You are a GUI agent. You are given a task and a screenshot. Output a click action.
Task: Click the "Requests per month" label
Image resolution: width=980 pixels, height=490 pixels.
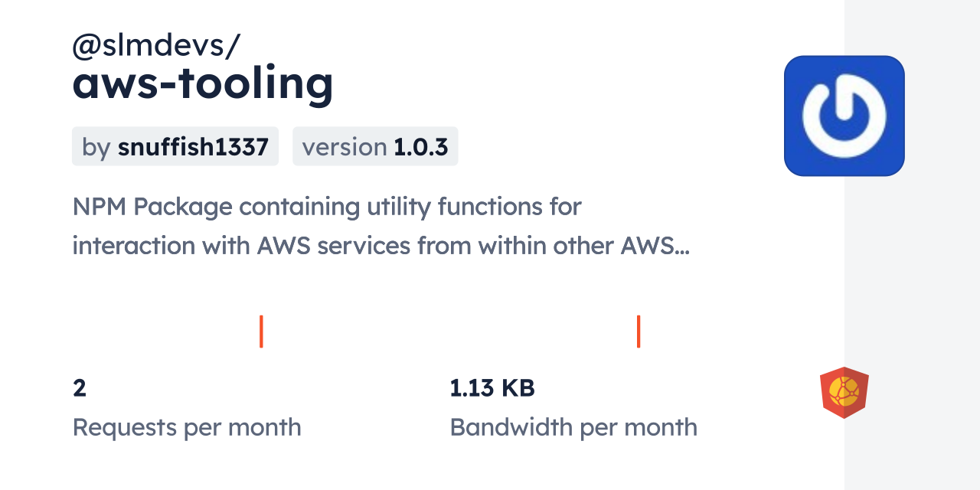pos(187,427)
